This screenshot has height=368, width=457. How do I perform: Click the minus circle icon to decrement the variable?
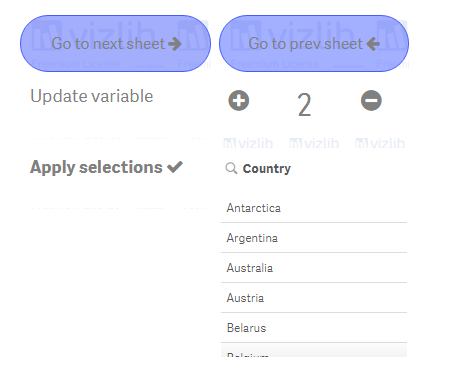(371, 100)
